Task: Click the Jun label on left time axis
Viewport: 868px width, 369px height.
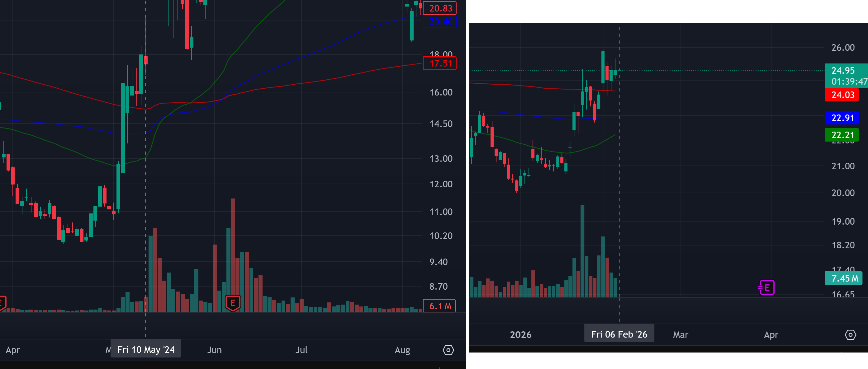Action: coord(214,350)
